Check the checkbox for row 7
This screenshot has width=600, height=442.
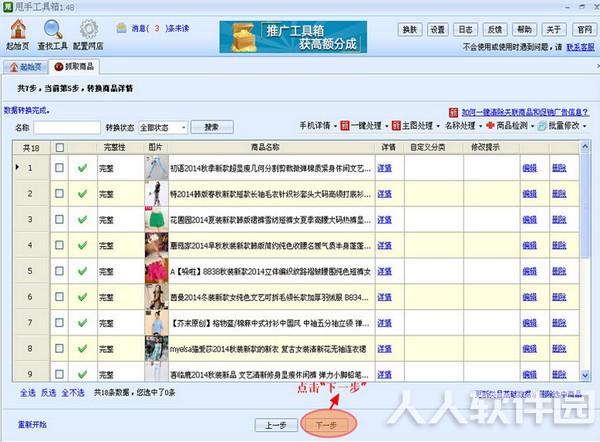(59, 323)
